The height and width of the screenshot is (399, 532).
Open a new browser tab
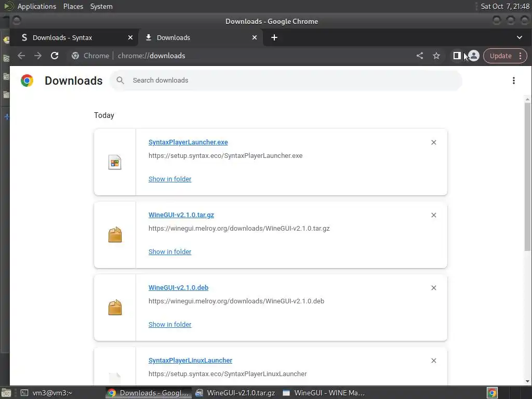(274, 37)
